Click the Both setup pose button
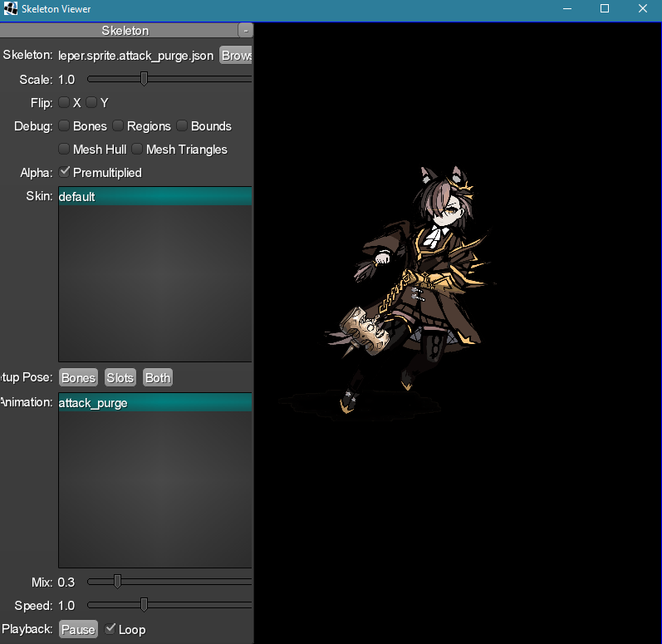 [158, 377]
